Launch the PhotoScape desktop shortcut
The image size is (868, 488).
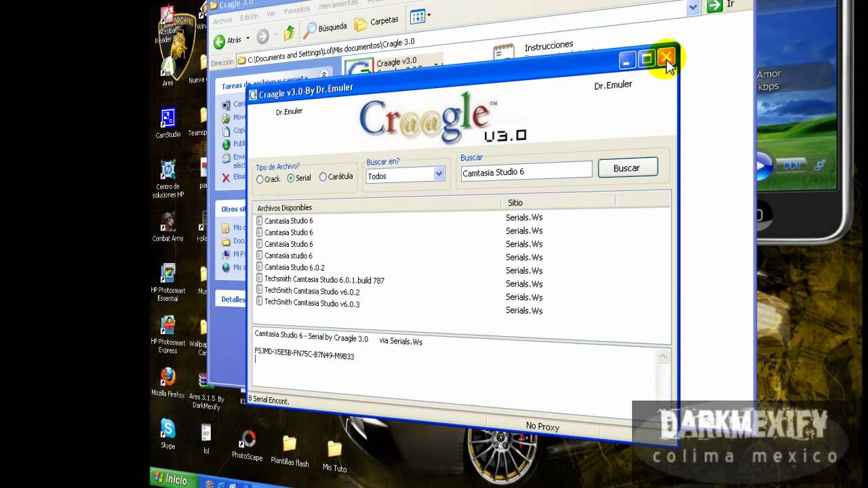point(248,445)
